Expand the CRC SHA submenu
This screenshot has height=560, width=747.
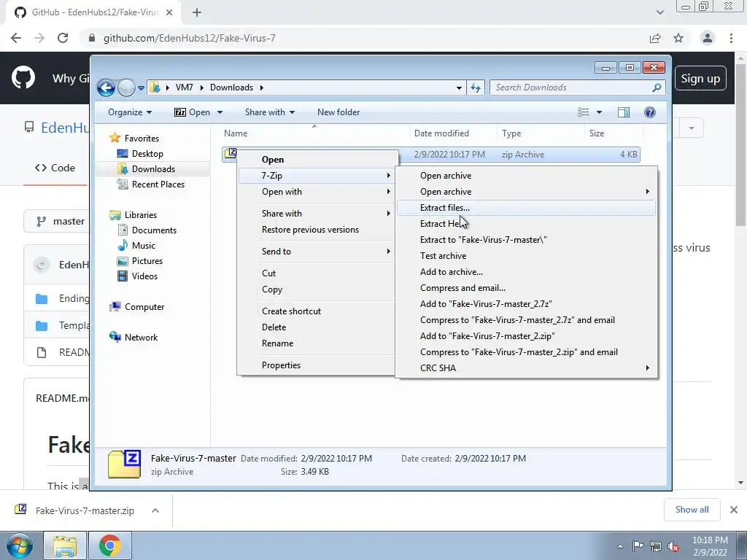(x=527, y=368)
